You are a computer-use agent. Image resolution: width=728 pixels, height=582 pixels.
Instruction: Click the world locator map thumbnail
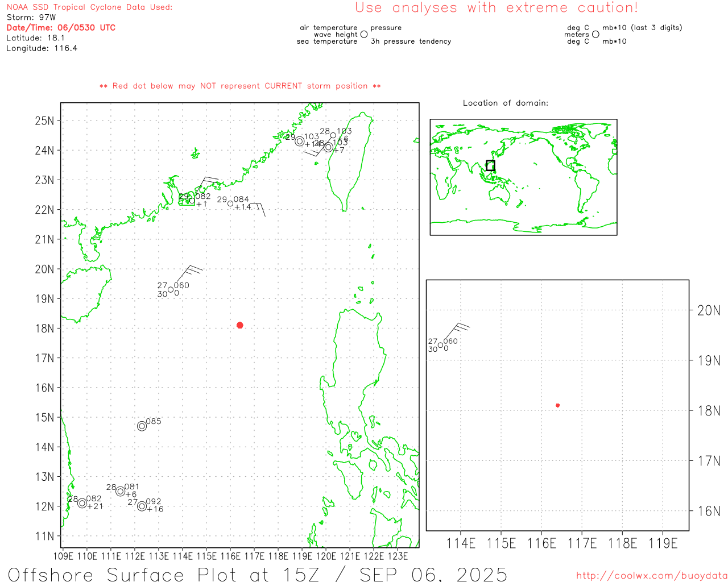click(523, 177)
